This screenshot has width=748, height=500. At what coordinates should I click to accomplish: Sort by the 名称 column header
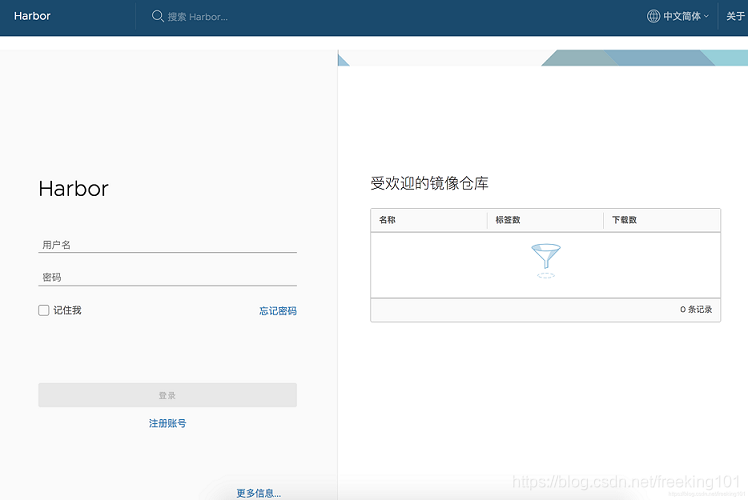(387, 220)
